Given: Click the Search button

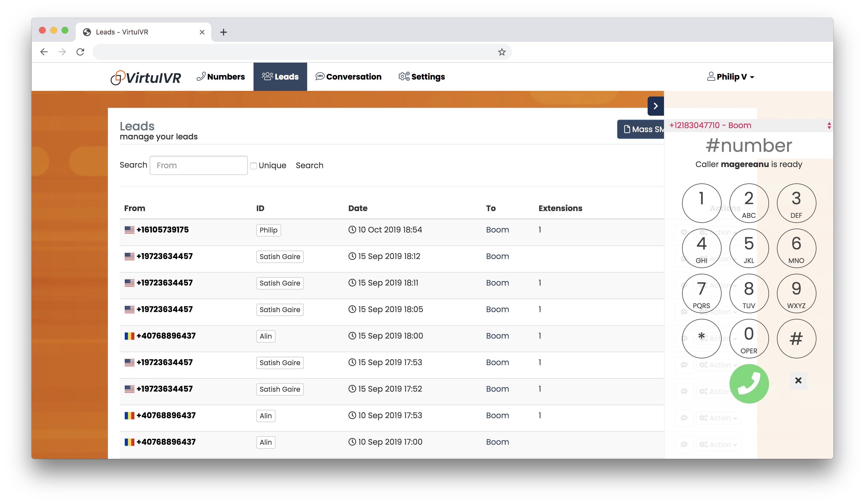Looking at the screenshot, I should click(x=310, y=165).
